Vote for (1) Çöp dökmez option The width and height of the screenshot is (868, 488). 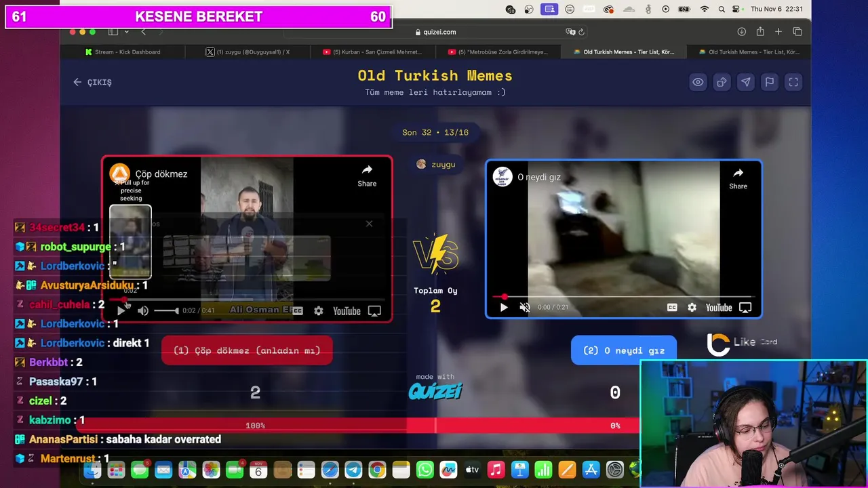[x=247, y=350]
